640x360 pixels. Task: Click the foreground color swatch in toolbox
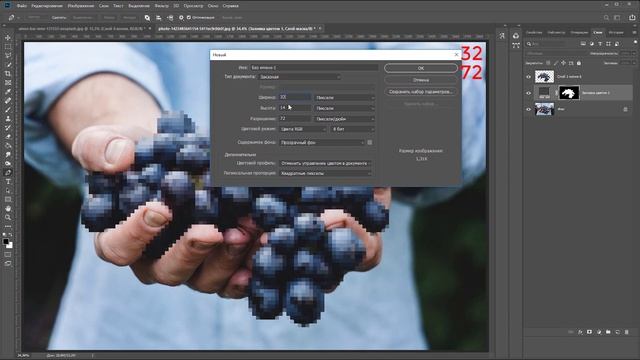coord(6,242)
